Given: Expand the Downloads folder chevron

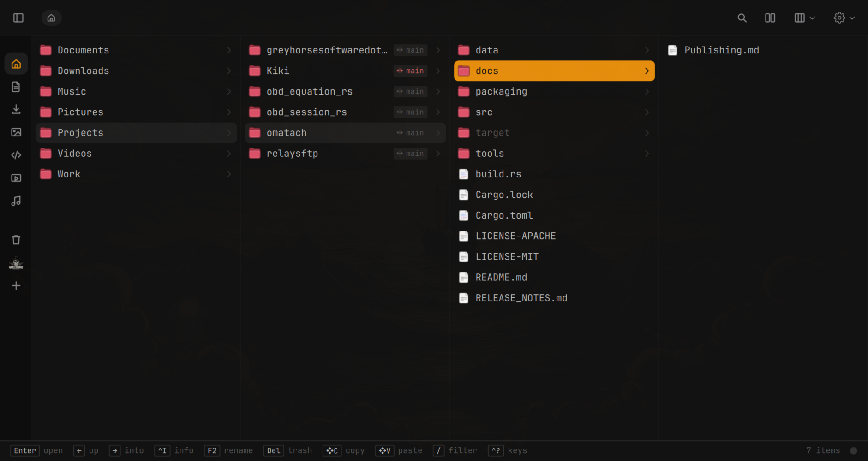Looking at the screenshot, I should 229,71.
